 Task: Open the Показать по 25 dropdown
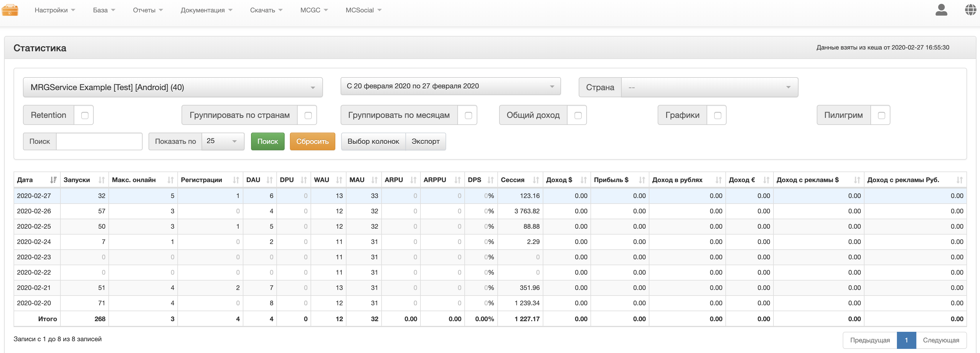click(222, 141)
